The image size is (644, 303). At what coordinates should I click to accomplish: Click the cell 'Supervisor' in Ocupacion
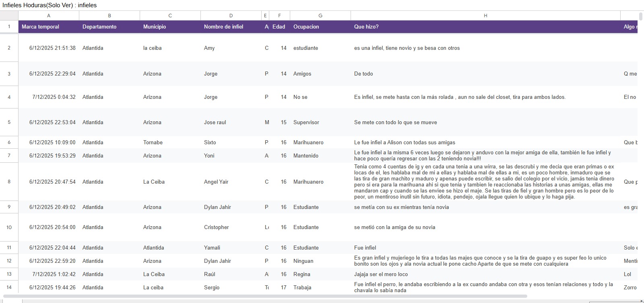[320, 122]
